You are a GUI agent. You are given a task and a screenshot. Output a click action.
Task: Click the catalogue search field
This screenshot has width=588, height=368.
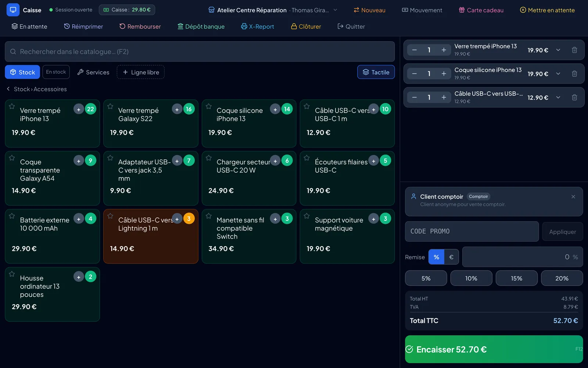pos(200,52)
